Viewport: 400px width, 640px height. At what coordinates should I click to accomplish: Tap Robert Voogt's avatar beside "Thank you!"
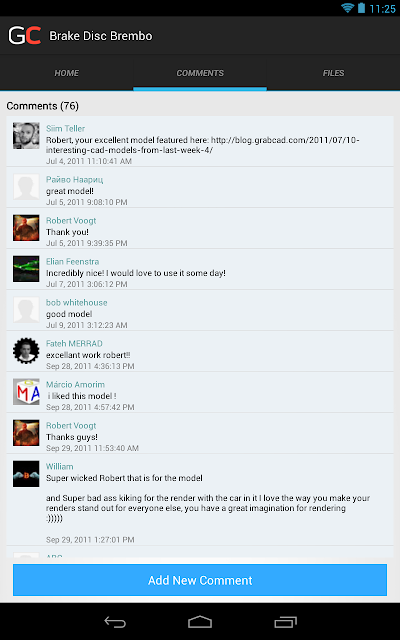click(x=26, y=228)
